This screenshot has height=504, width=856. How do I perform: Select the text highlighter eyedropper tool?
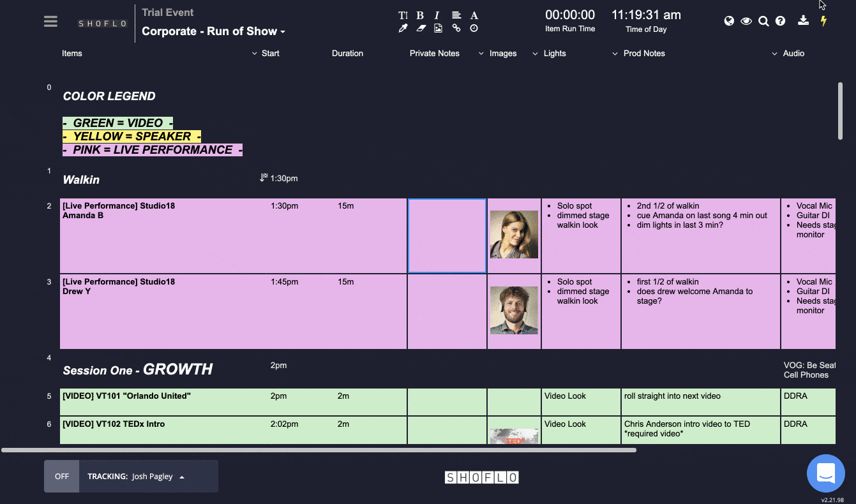click(403, 28)
